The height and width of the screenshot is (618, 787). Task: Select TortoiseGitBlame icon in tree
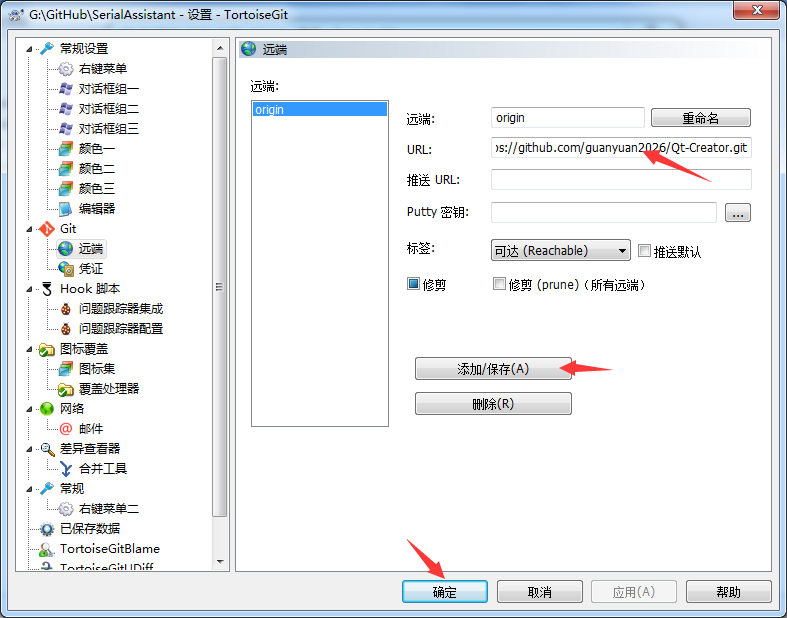tap(47, 549)
